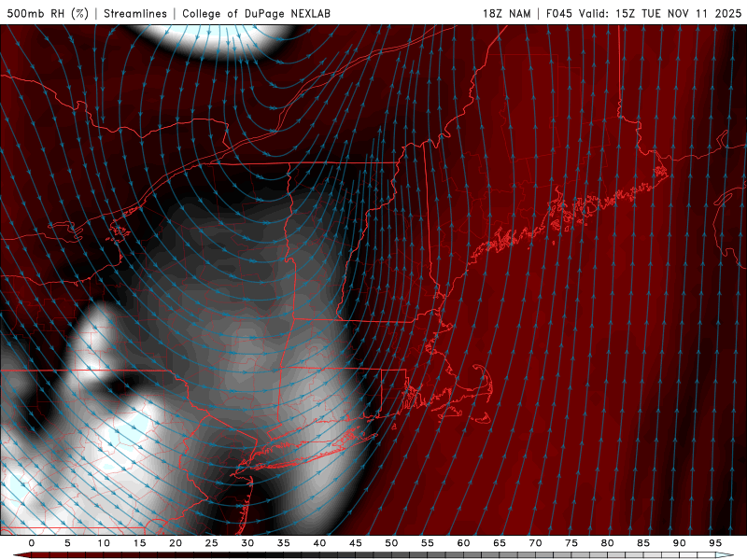Click the colorbar label "95"
Image resolution: width=747 pixels, height=560 pixels.
[715, 543]
